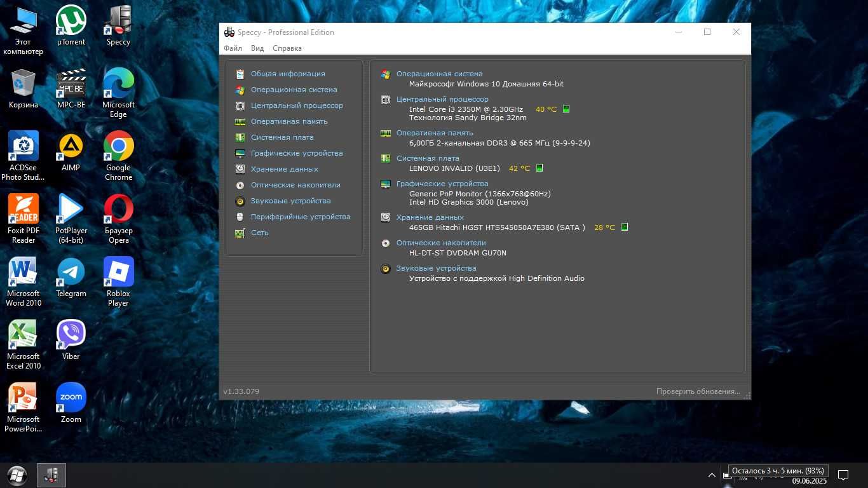Select the Foxit PDF Reader icon
This screenshot has height=488, width=868.
[x=24, y=219]
